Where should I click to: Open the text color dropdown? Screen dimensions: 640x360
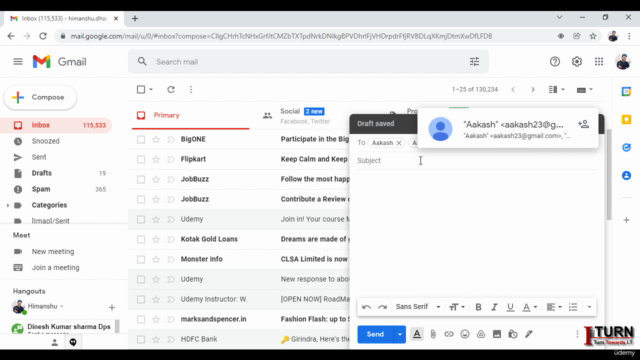pos(530,307)
